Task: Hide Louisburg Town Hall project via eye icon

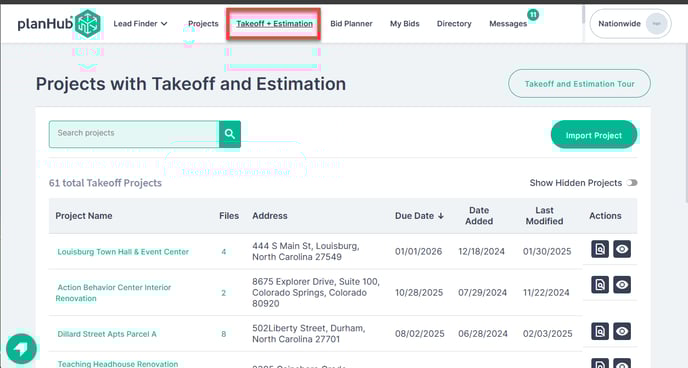Action: click(622, 249)
